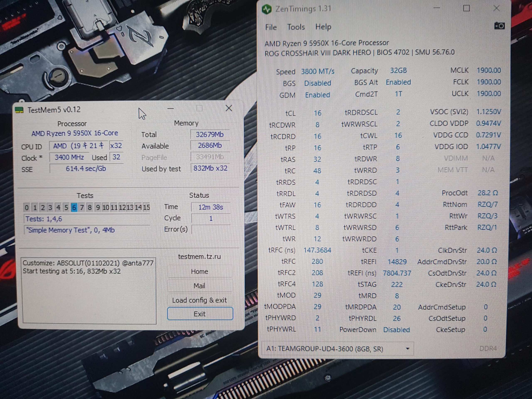
Task: Maximize the ZenTimings window
Action: [x=466, y=9]
